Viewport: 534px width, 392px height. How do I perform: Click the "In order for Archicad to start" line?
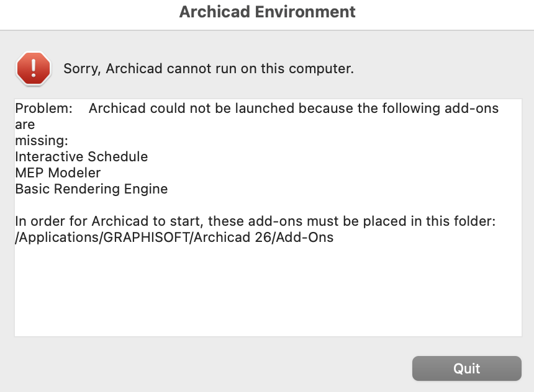(255, 221)
